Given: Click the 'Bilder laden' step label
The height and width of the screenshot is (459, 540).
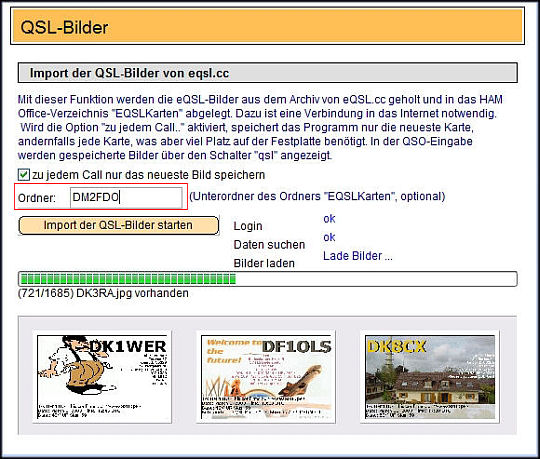Looking at the screenshot, I should (x=264, y=263).
